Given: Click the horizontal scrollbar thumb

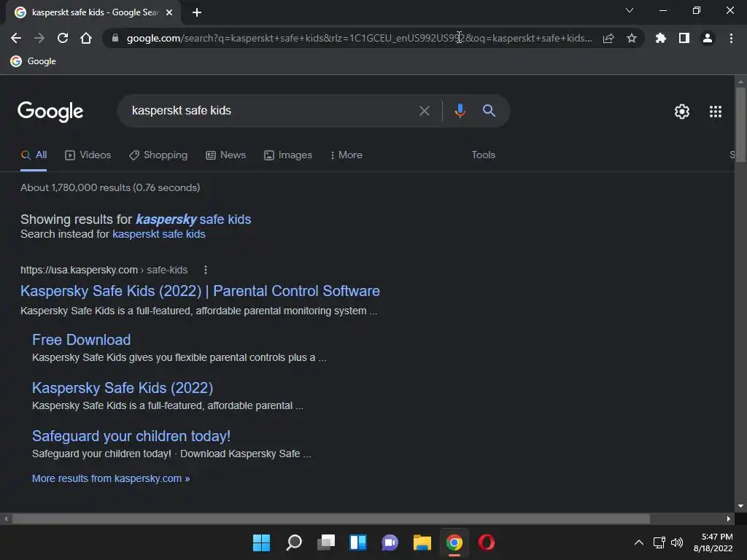Looking at the screenshot, I should [330, 519].
